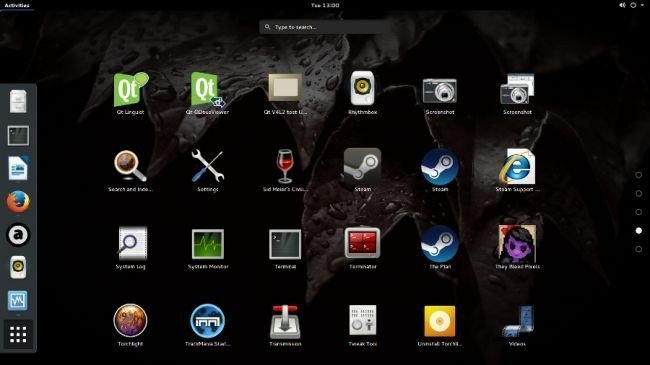
Task: Launch Firefox from the dock
Action: point(18,202)
